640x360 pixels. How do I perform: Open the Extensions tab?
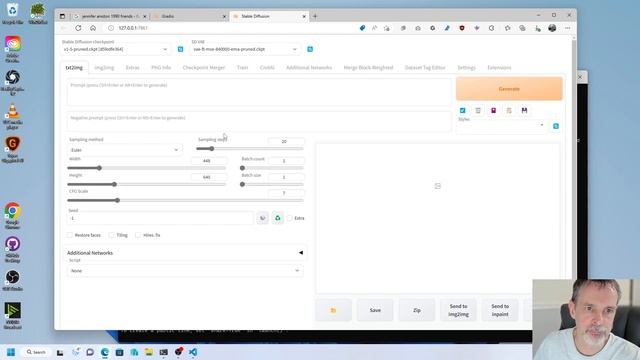click(x=499, y=68)
